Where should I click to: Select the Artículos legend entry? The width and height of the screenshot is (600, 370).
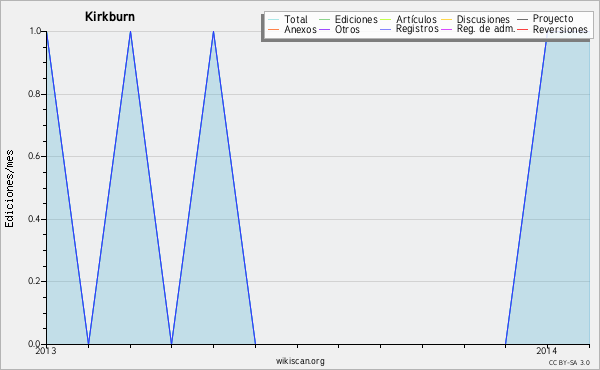click(416, 19)
